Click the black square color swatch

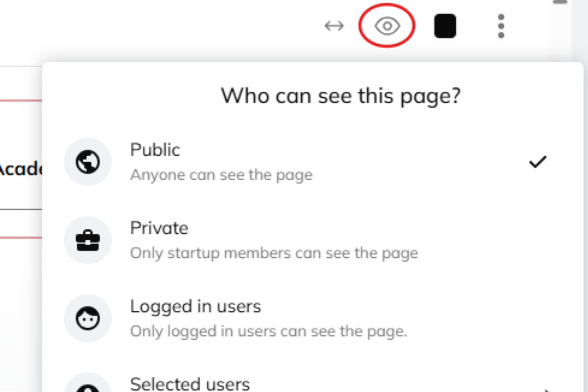[445, 26]
